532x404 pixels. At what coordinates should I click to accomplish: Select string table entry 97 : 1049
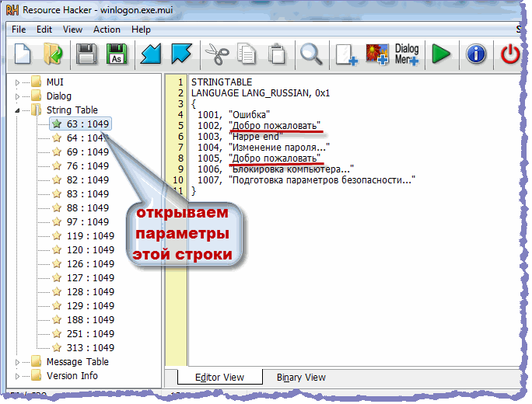point(88,221)
